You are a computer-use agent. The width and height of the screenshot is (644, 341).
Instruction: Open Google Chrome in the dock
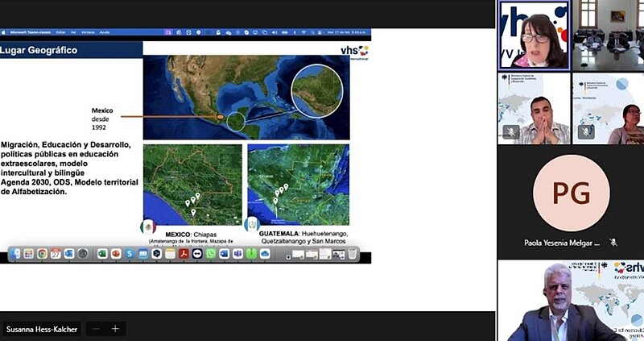click(42, 253)
